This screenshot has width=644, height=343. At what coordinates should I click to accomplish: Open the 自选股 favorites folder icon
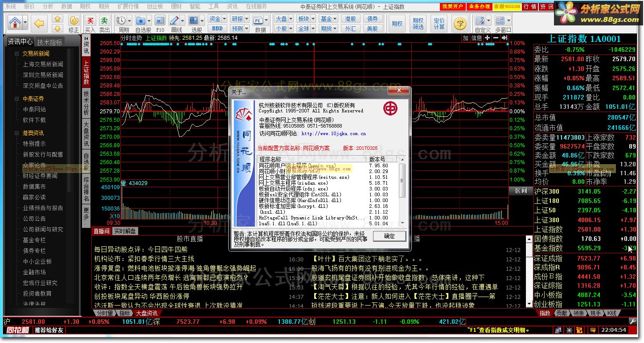click(141, 21)
